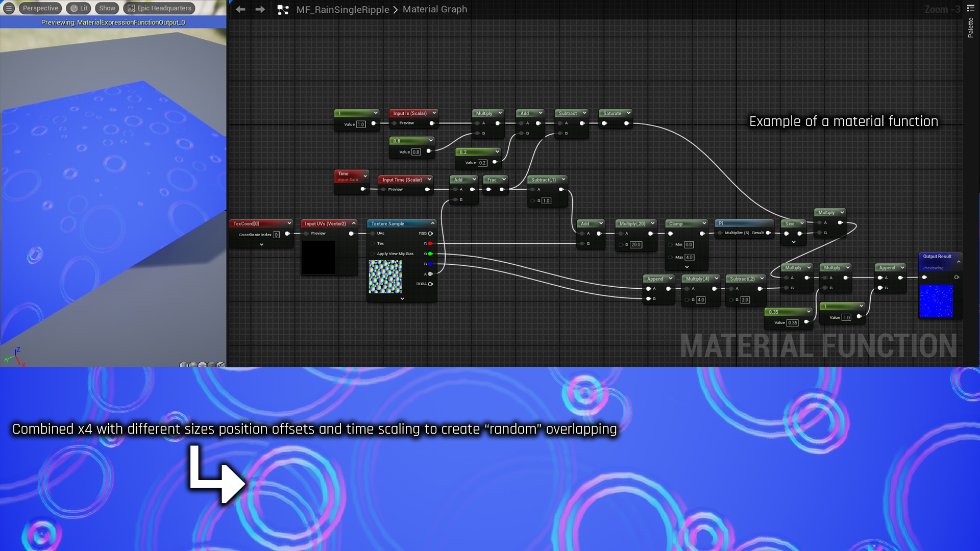Click the Saturate node output pin
The image size is (980, 551).
626,123
